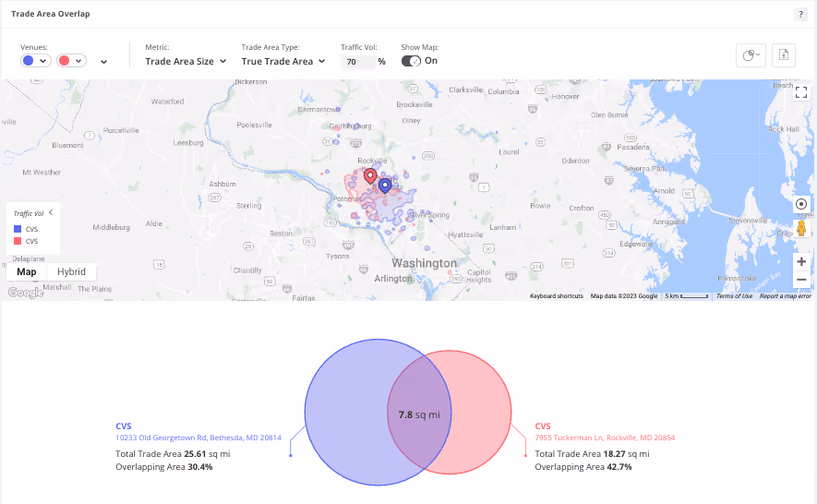Screen dimensions: 817x504
Task: Click the Trade Area Overlap title
Action: pyautogui.click(x=51, y=14)
